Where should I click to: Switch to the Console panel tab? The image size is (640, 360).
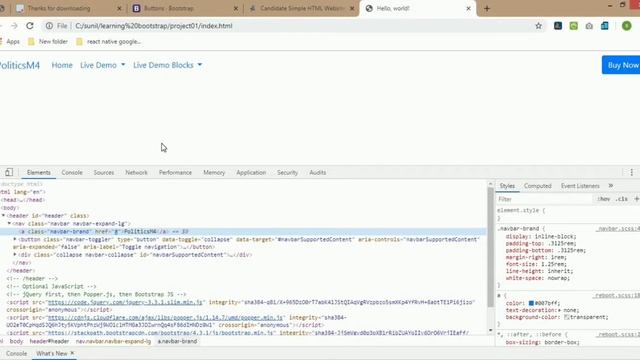point(72,172)
